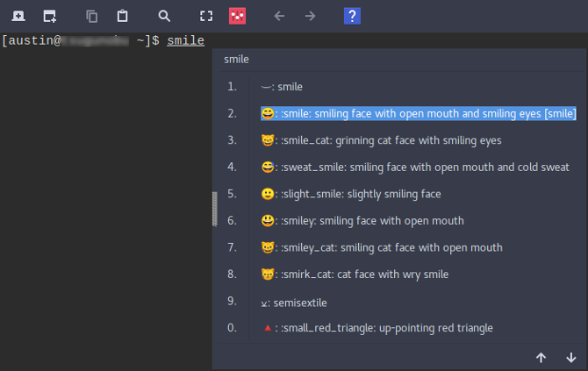Select :smiley: smiling face with open mouth
Screen dimensions: 588x371
coord(362,221)
